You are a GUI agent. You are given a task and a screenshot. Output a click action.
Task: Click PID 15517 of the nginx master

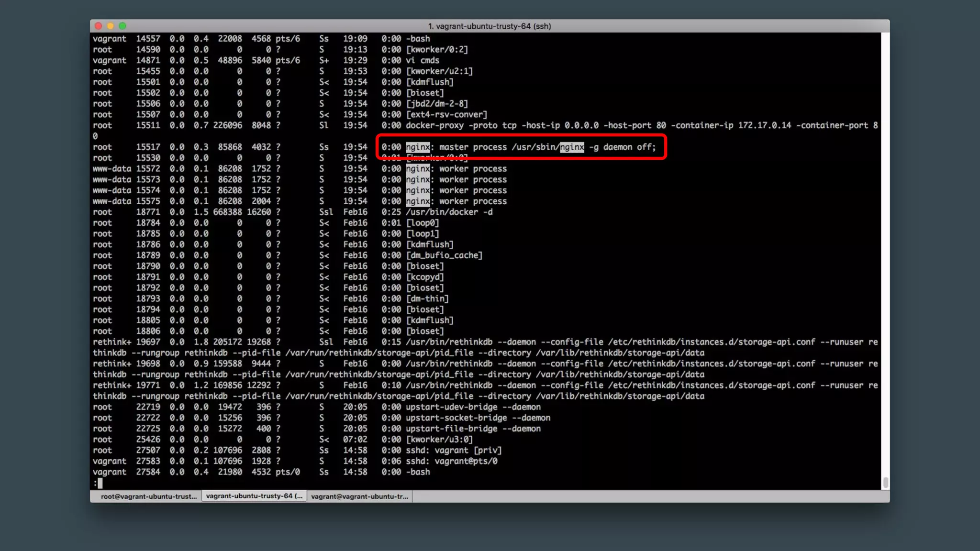pyautogui.click(x=148, y=147)
